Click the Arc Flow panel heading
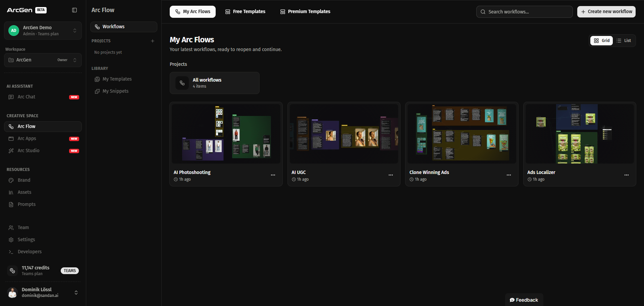This screenshot has width=644, height=306. 103,10
